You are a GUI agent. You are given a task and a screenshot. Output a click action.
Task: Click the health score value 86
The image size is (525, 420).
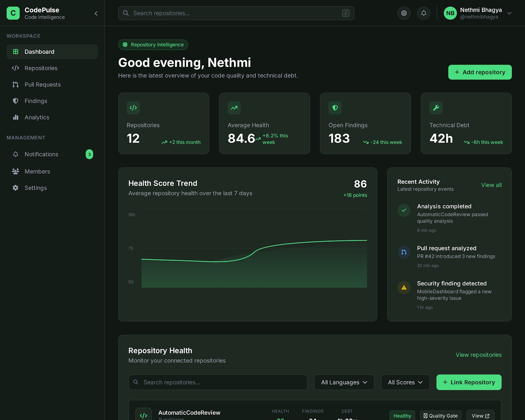click(x=360, y=184)
